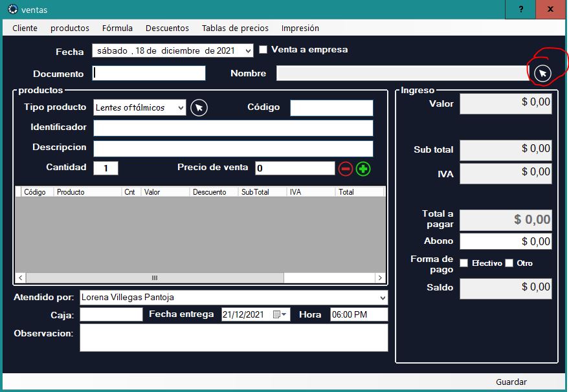Open the Descuentos menu
569x392 pixels.
click(x=167, y=28)
